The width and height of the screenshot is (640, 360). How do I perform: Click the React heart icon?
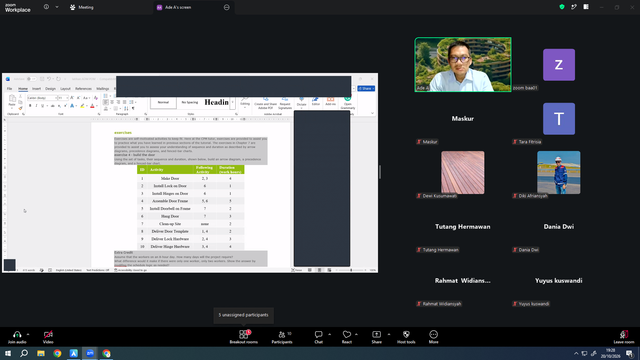click(347, 334)
